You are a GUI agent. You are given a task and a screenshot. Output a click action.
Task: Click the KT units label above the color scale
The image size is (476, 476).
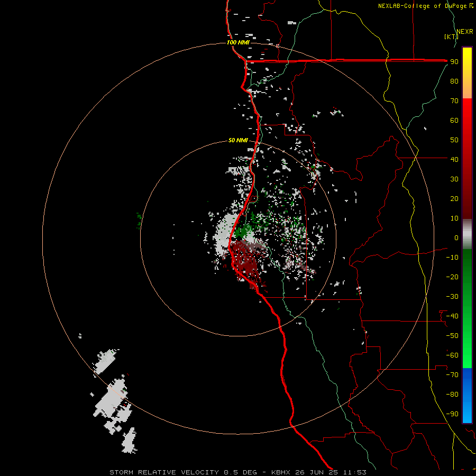[x=452, y=36]
